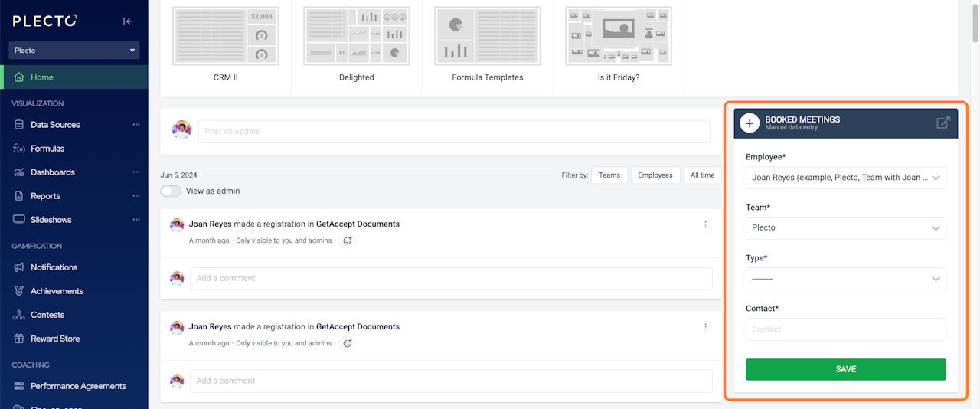This screenshot has height=409, width=980.
Task: Open the three-dot menu on the second registration post
Action: point(705,326)
